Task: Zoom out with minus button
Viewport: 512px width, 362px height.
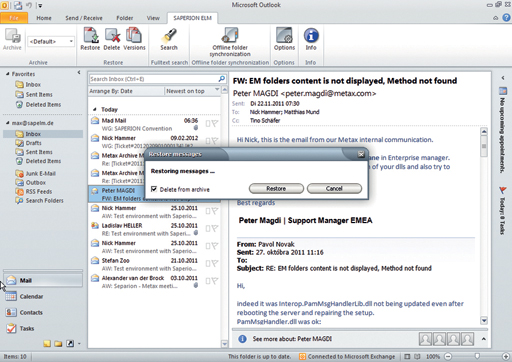Action: click(448, 356)
